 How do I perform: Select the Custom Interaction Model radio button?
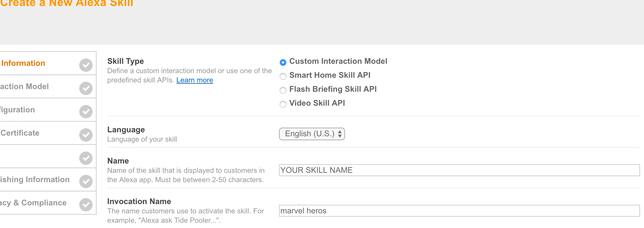(x=283, y=62)
